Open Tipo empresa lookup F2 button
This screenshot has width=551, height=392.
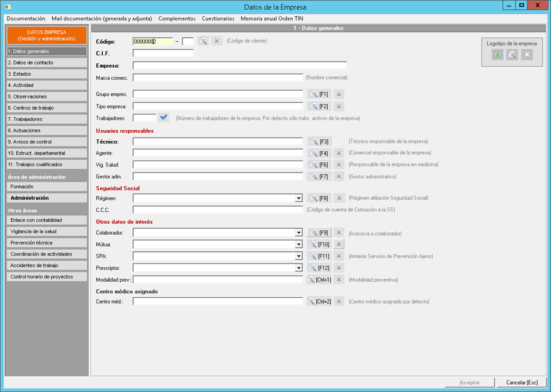[320, 106]
